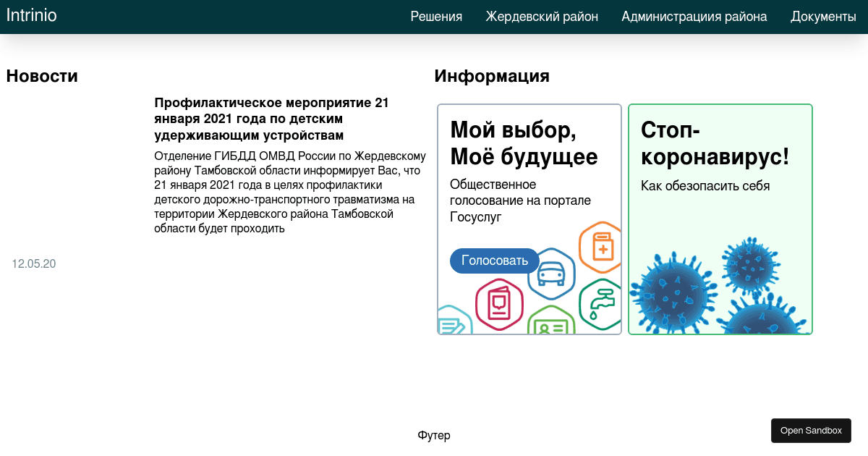Image resolution: width=868 pixels, height=456 pixels.
Task: Open the Intrinio brand link
Action: point(32,16)
